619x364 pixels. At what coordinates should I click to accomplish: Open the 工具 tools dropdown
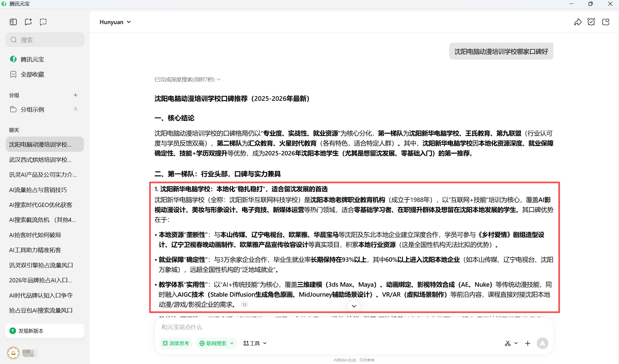coord(255,343)
